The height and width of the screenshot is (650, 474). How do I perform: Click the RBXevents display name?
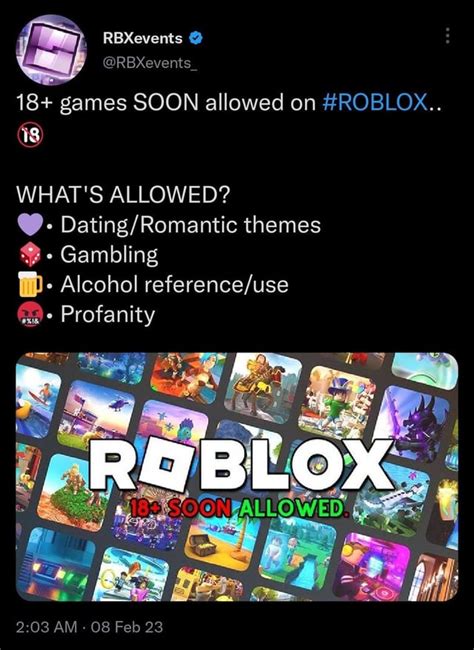coord(142,38)
